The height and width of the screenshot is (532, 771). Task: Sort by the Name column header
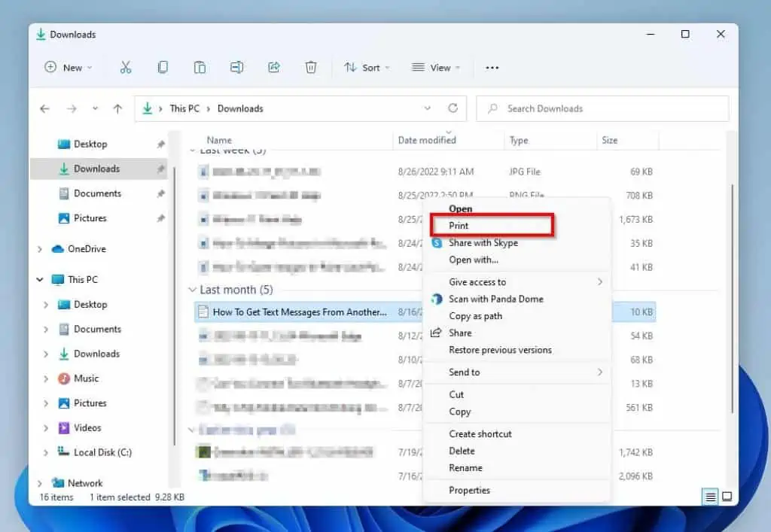tap(219, 140)
